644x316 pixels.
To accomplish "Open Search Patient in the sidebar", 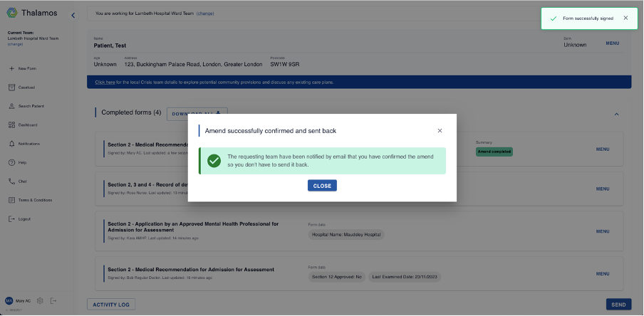I will point(31,106).
